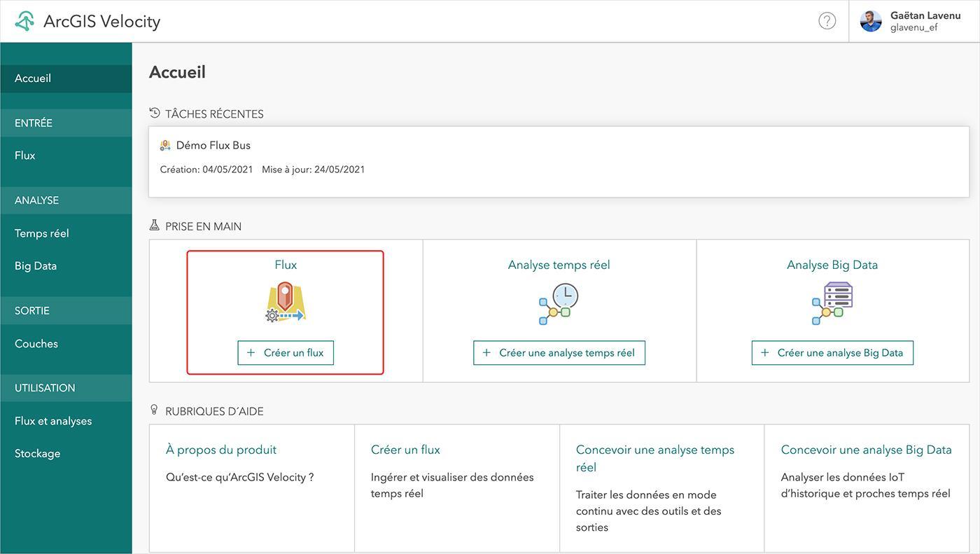
Task: Open Gaëtan Lavenu's user avatar
Action: click(x=871, y=21)
